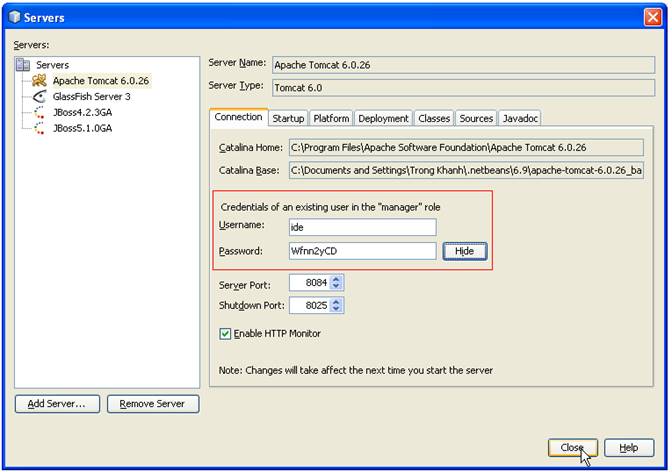Open Help for the Servers dialog
Viewport: 672px width, 472px height.
pos(629,448)
